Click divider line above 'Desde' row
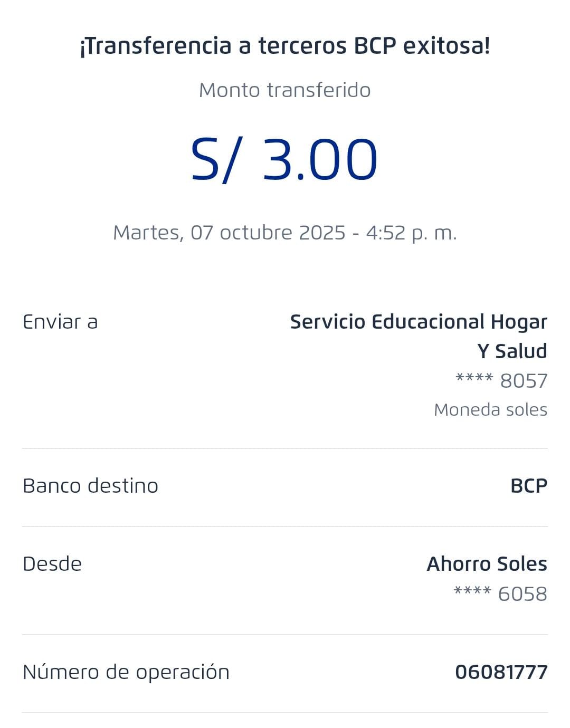This screenshot has height=728, width=570. click(285, 526)
